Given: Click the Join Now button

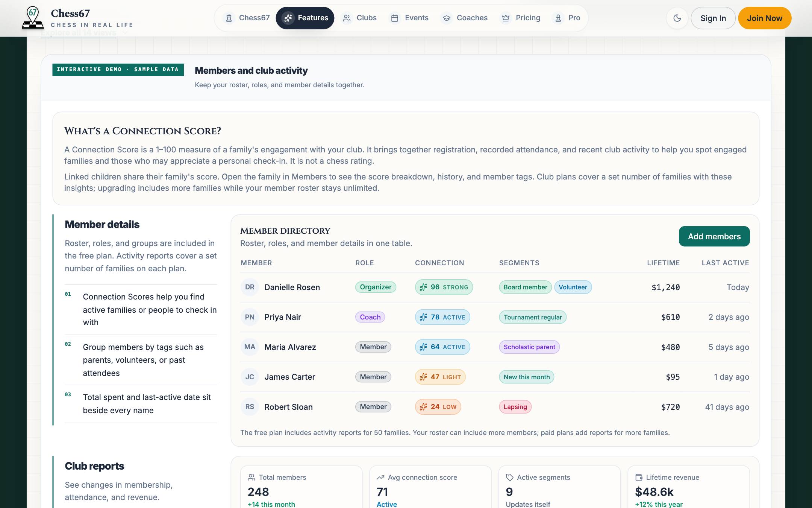Looking at the screenshot, I should point(765,18).
